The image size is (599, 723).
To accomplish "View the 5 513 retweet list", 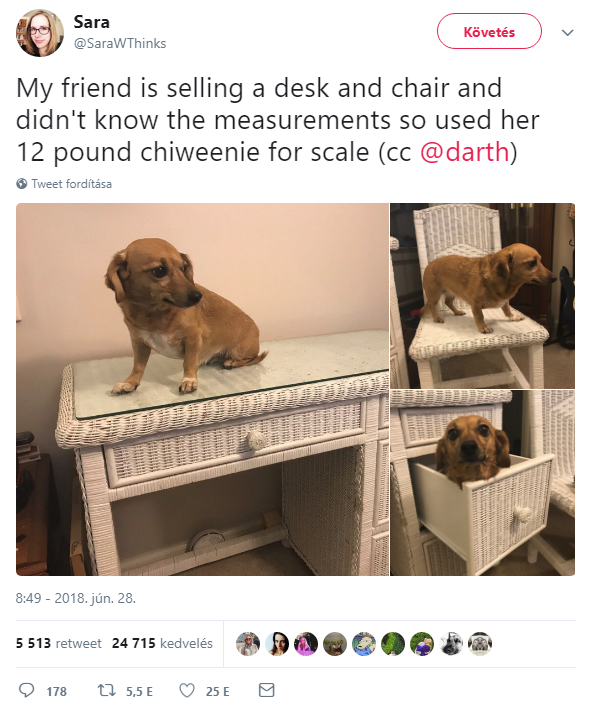I will tap(59, 643).
